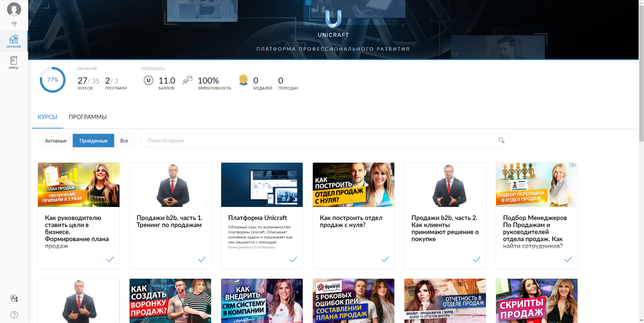Click the graduation cap icon under avatar
644x323 pixels.
coord(14,24)
